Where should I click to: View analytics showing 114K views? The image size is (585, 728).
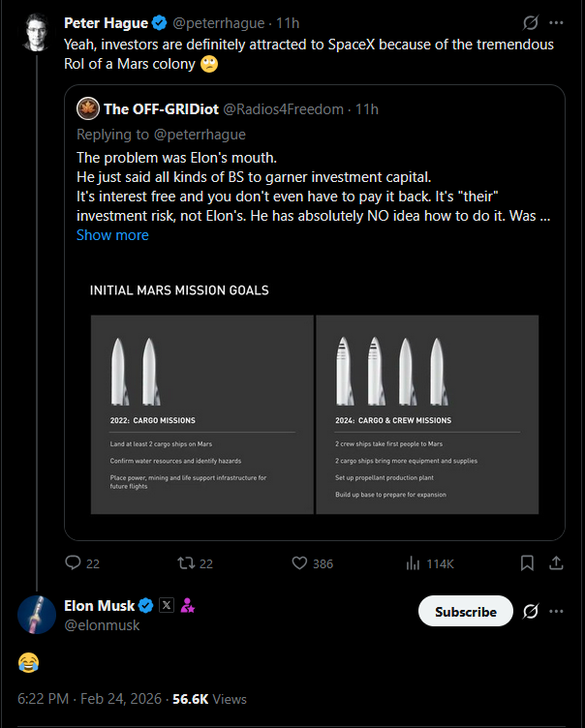point(413,562)
